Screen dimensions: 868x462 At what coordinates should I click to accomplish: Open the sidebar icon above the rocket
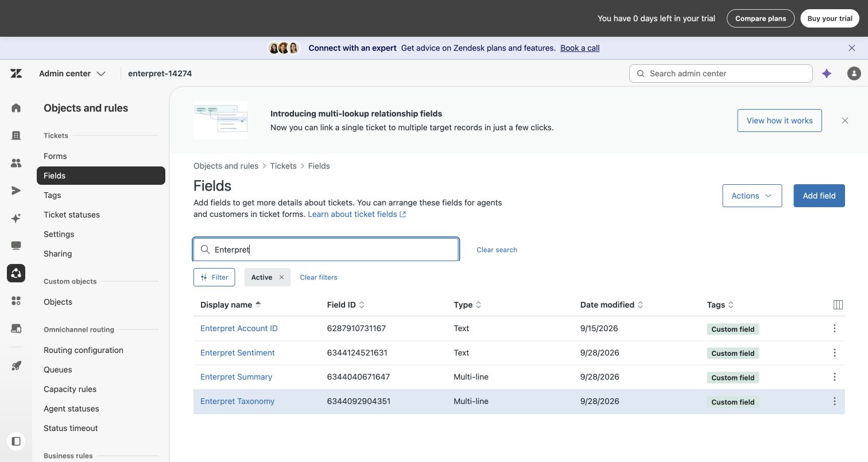(x=16, y=328)
